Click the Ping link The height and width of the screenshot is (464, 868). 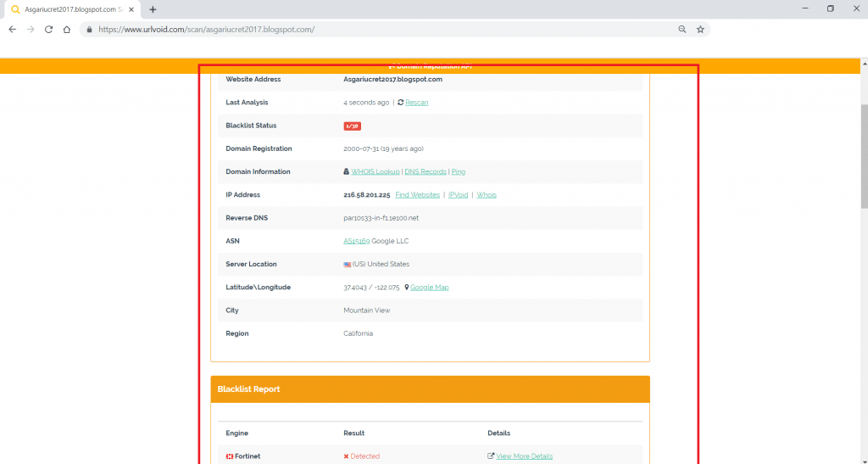click(x=459, y=171)
